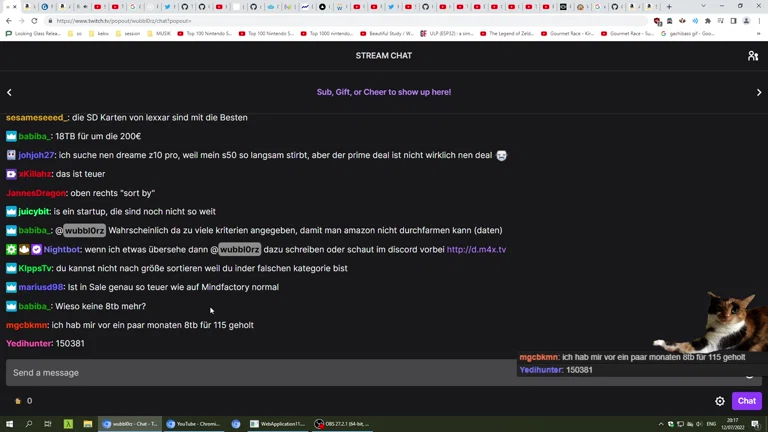
Task: Open mgcbkmn username in main chat
Action: pyautogui.click(x=26, y=325)
